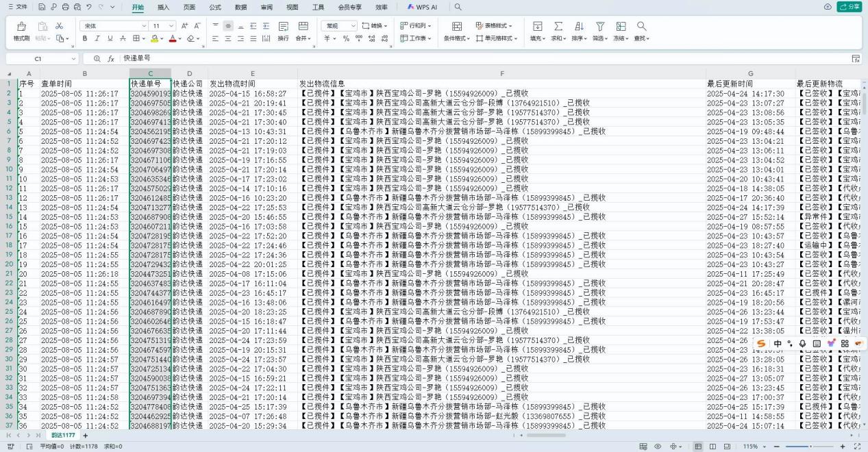Click the horizontal scrollbar thumb
Image resolution: width=868 pixels, height=452 pixels.
[546, 436]
